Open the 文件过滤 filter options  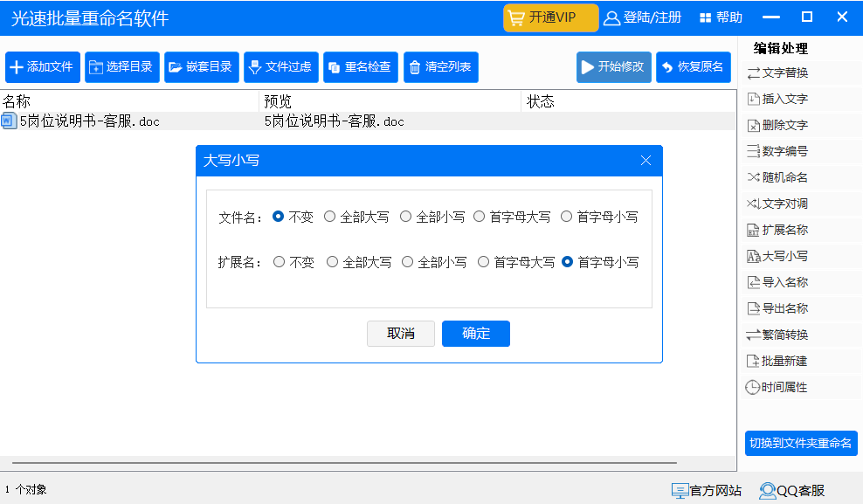point(280,66)
